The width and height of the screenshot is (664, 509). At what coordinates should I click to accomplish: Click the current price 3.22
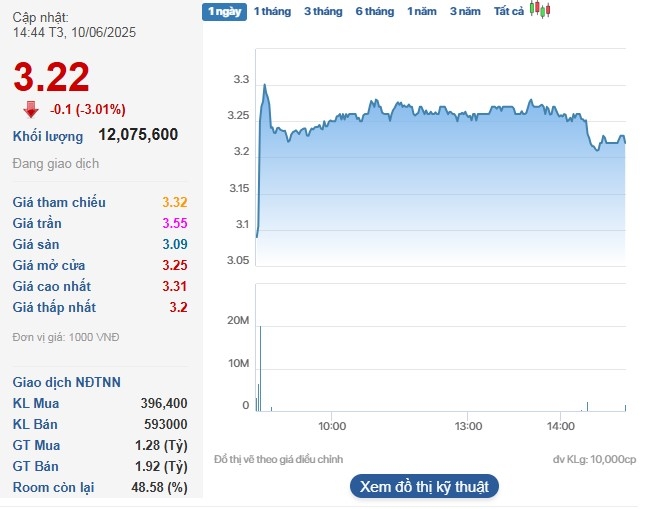pyautogui.click(x=52, y=77)
